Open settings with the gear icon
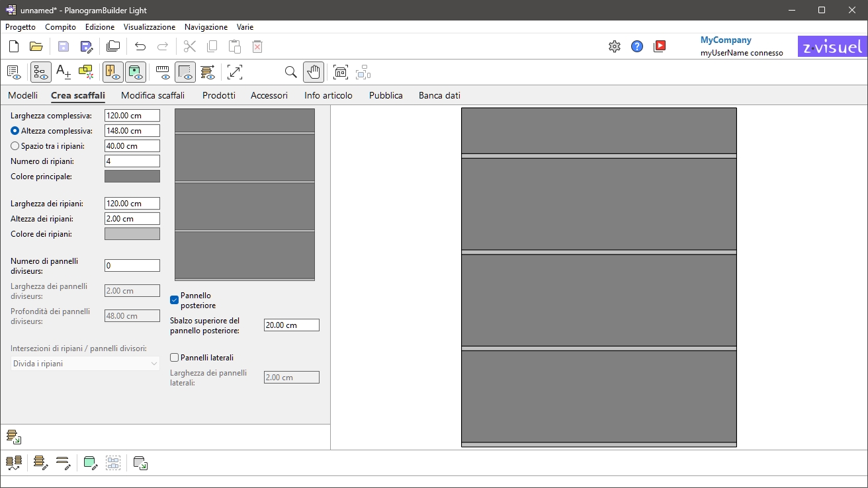The image size is (868, 488). click(615, 46)
